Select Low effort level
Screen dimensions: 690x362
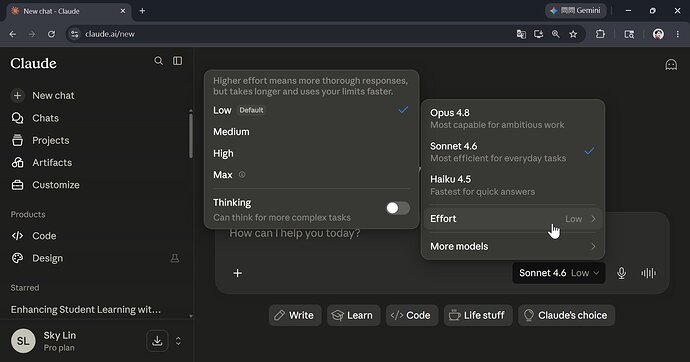coord(311,110)
